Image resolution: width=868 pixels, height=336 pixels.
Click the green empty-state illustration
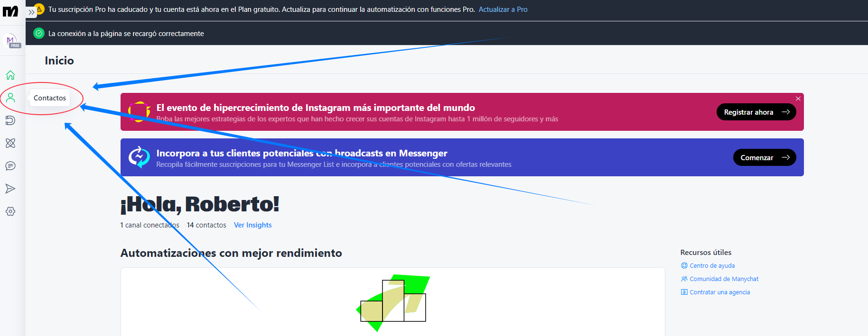(x=393, y=302)
